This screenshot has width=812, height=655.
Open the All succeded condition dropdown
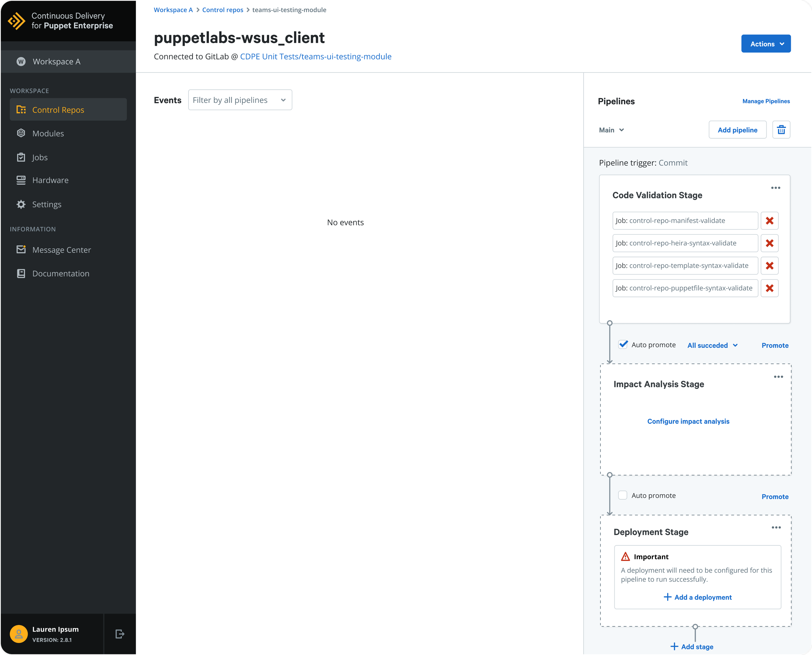tap(712, 346)
